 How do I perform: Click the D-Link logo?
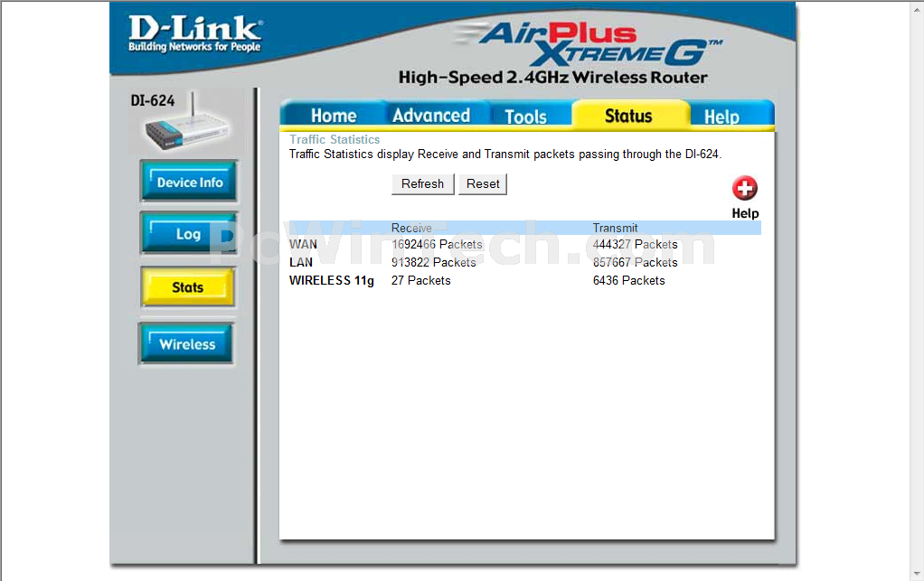tap(195, 33)
